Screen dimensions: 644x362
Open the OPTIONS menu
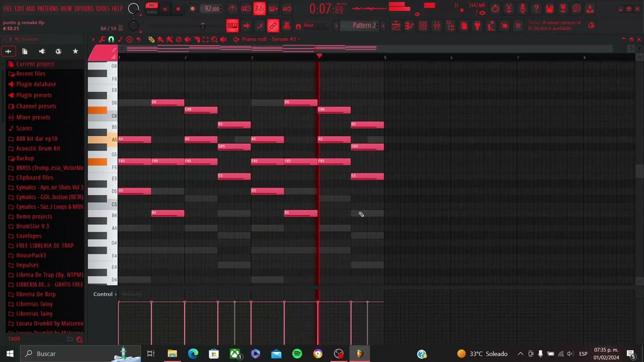click(x=84, y=9)
